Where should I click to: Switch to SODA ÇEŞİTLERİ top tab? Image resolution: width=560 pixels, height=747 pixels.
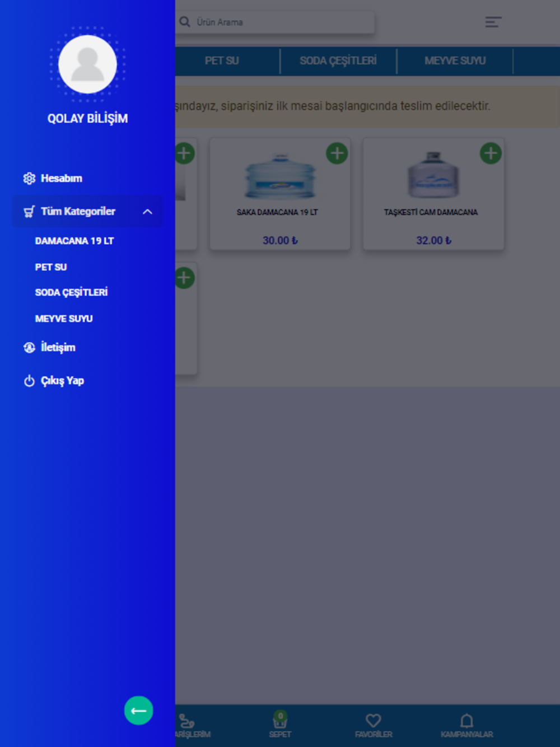338,60
